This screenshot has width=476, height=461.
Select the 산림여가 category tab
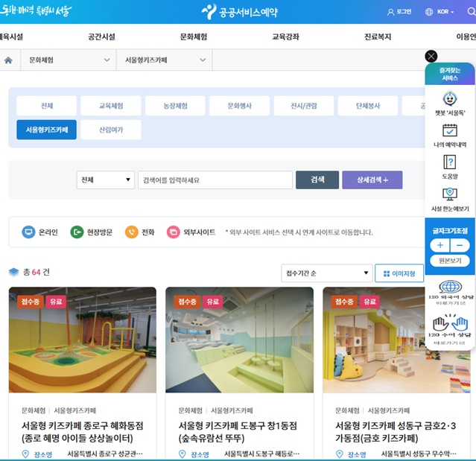(x=111, y=130)
